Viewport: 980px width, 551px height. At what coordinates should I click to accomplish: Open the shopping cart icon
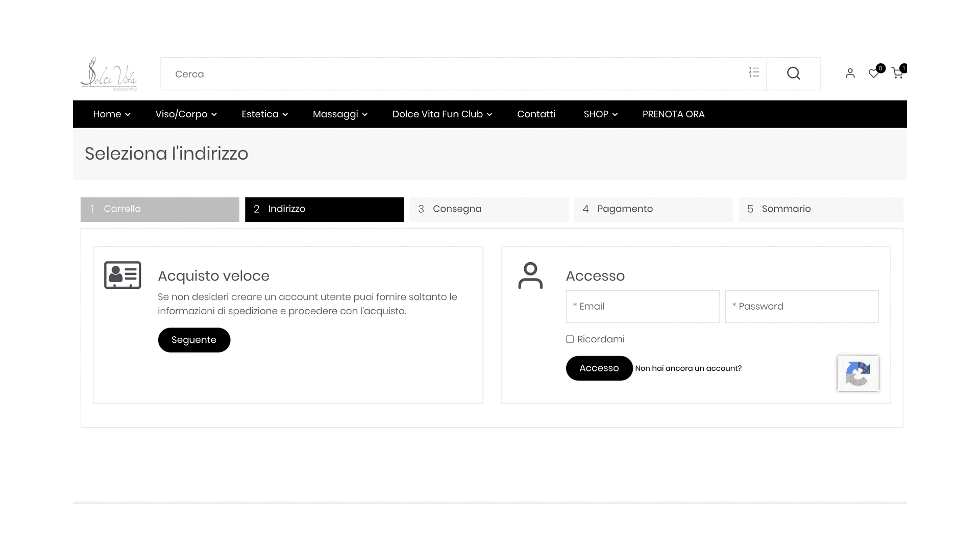click(897, 73)
